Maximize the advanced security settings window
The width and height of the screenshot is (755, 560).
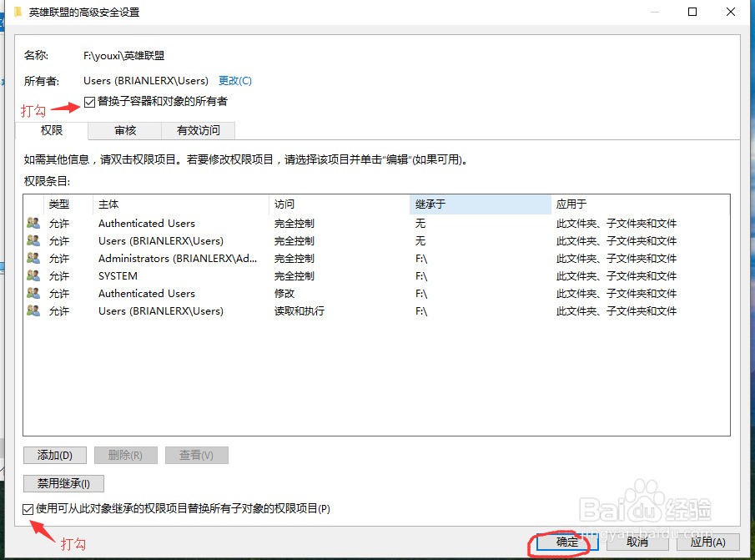pos(692,12)
